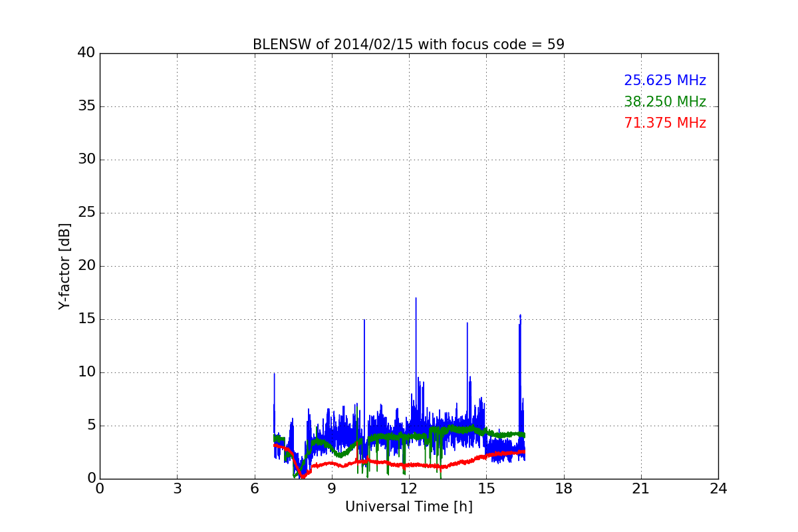The image size is (798, 532).
Task: Click the 'Universal Time [h]' axis label
Action: pos(408,507)
